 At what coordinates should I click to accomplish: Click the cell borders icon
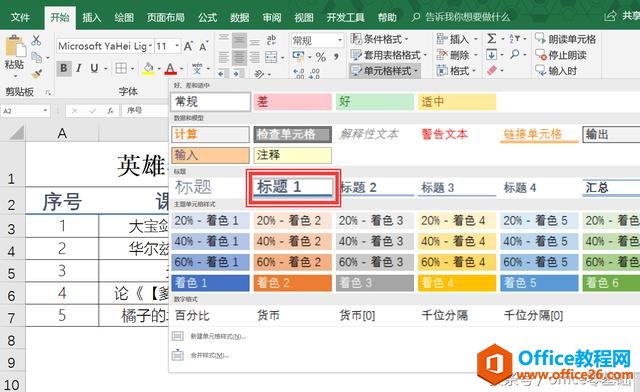click(121, 68)
